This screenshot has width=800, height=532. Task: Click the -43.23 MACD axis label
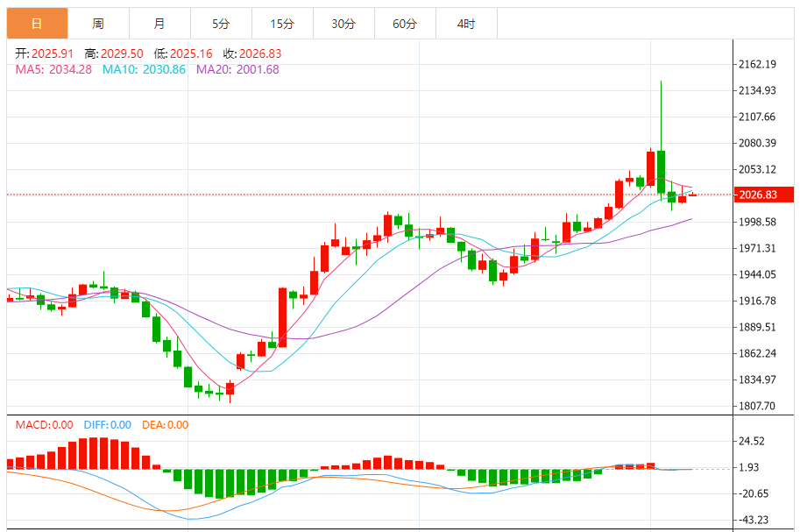(x=752, y=520)
